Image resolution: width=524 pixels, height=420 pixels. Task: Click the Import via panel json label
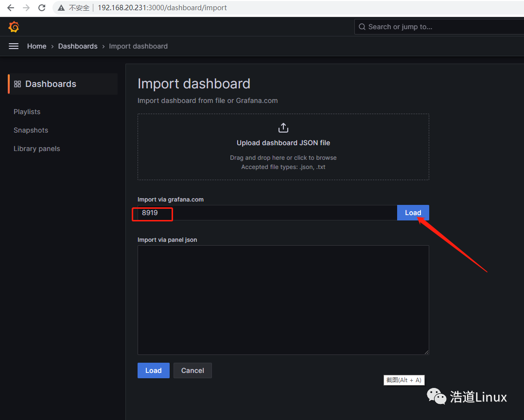pos(167,240)
